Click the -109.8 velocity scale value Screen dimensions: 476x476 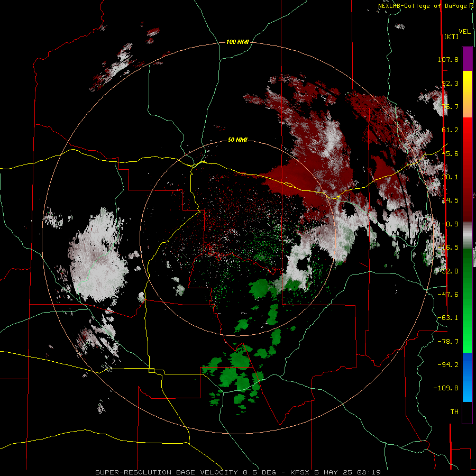pyautogui.click(x=446, y=388)
